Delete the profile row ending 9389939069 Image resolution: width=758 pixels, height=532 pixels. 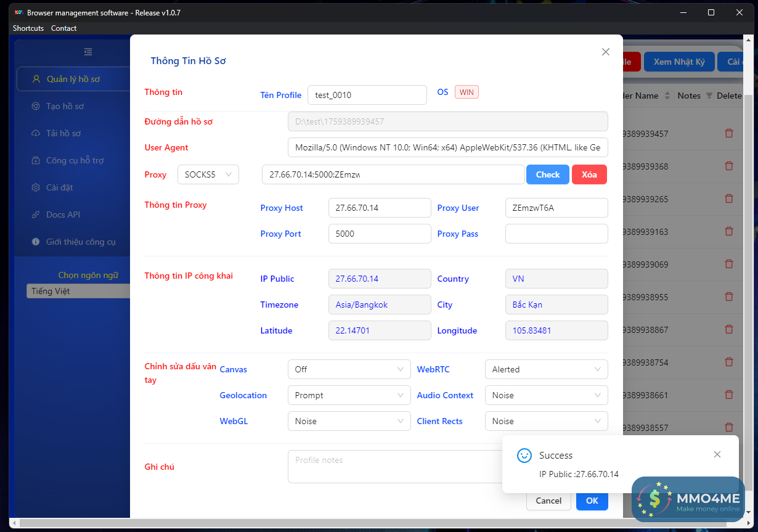729,264
